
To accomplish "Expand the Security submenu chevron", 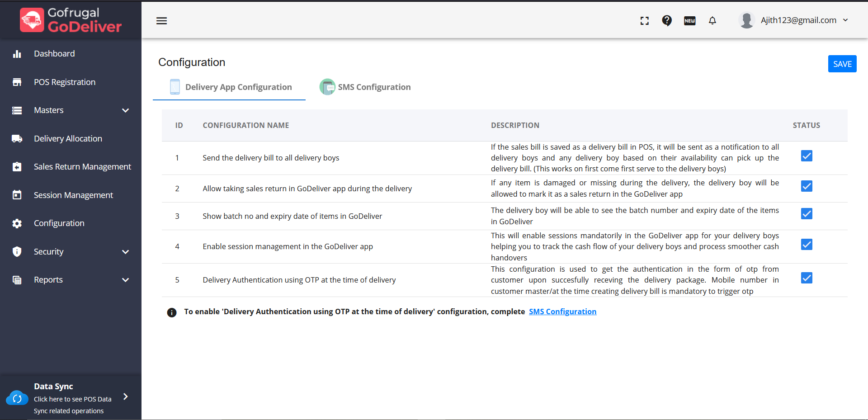I will coord(125,252).
